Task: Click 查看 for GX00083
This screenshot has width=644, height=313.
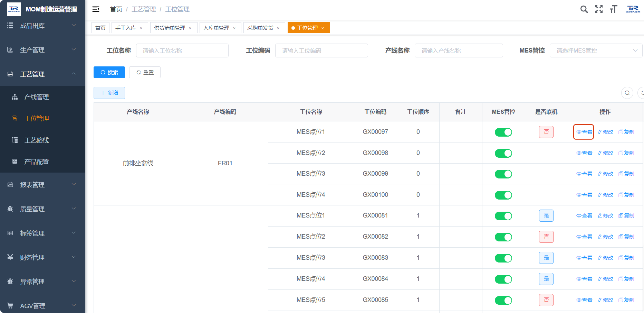Action: click(x=584, y=258)
